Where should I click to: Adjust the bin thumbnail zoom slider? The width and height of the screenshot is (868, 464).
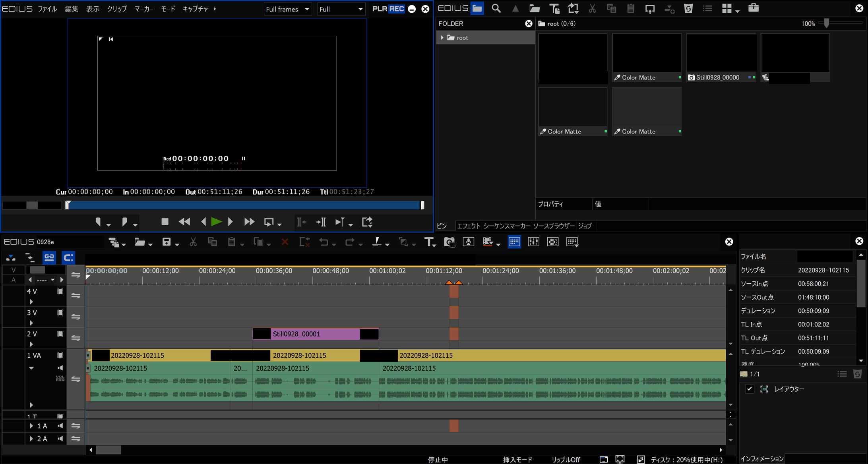[826, 23]
